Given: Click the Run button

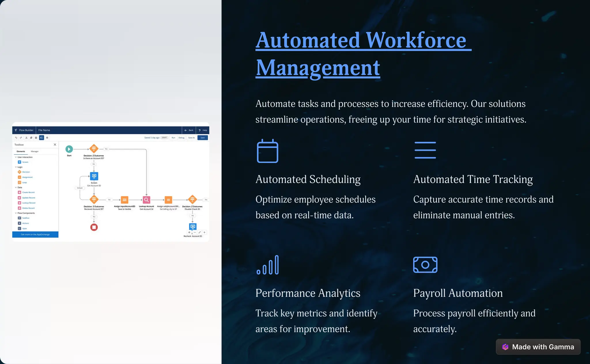Looking at the screenshot, I should click(173, 138).
